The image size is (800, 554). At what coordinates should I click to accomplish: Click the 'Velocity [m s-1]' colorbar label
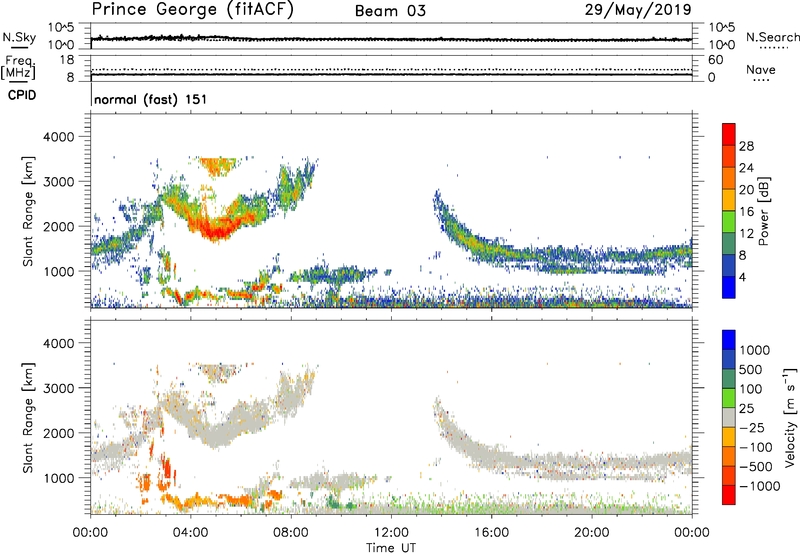pyautogui.click(x=789, y=417)
